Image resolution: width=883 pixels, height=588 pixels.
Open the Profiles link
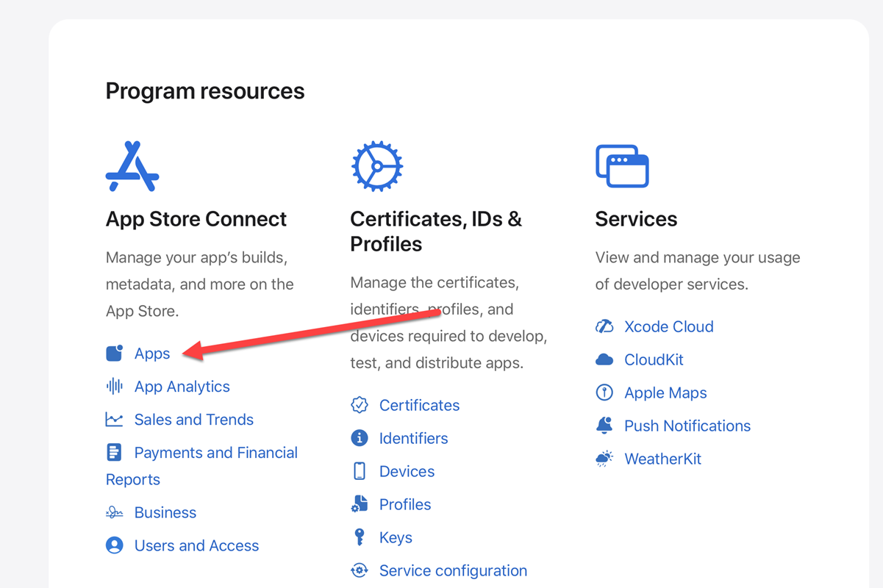405,504
